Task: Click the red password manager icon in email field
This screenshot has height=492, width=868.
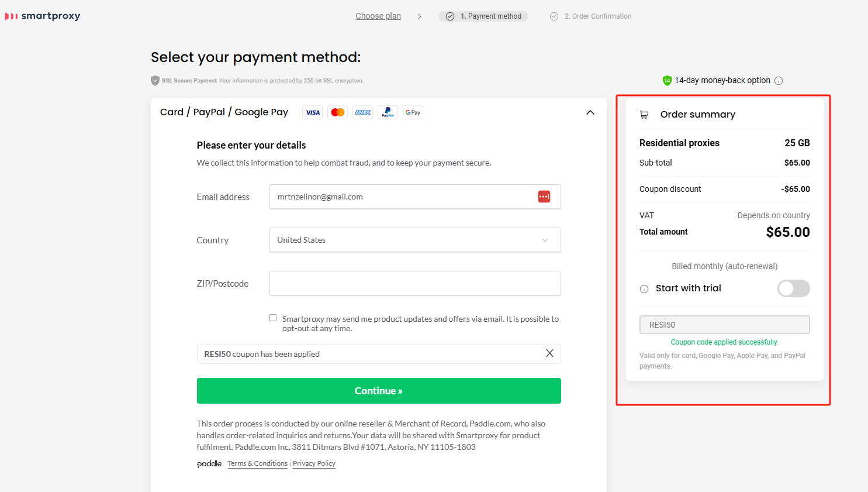Action: [x=544, y=197]
